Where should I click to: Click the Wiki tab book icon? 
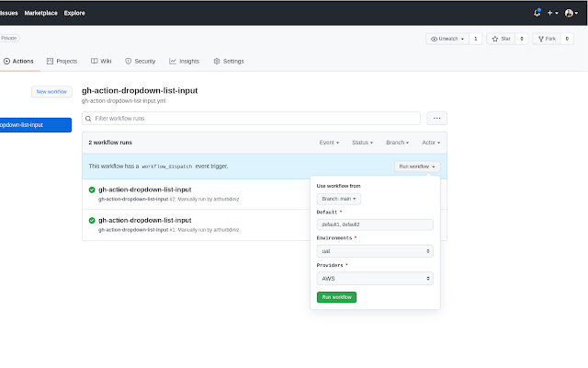[x=94, y=62]
